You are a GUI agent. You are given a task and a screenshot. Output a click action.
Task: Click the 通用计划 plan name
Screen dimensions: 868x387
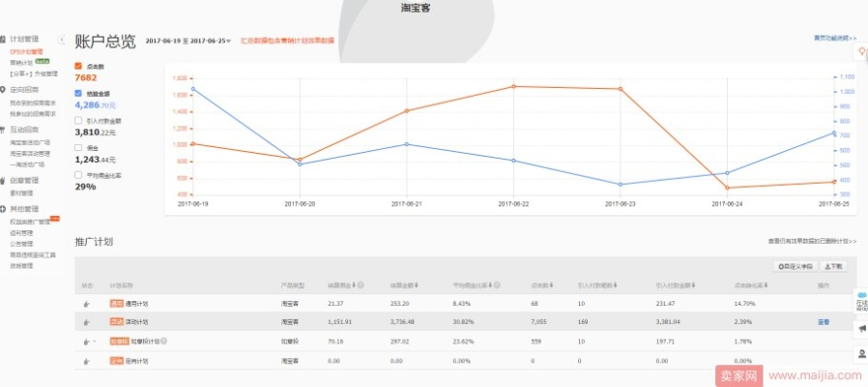tap(136, 304)
